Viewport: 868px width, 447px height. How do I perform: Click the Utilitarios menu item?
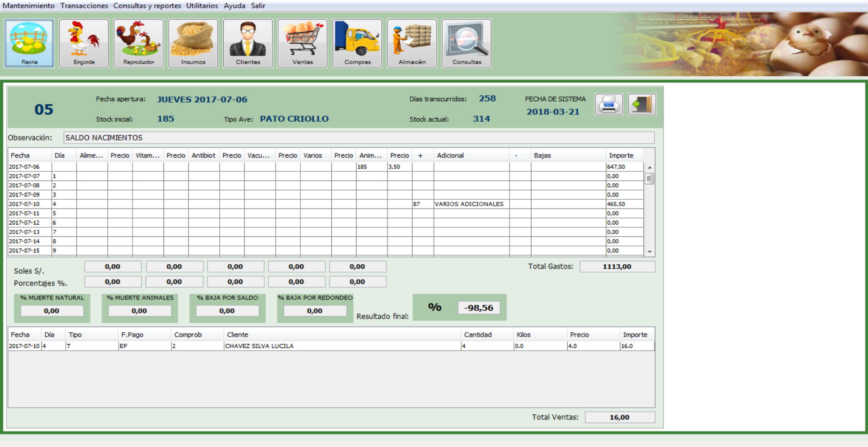click(x=202, y=6)
